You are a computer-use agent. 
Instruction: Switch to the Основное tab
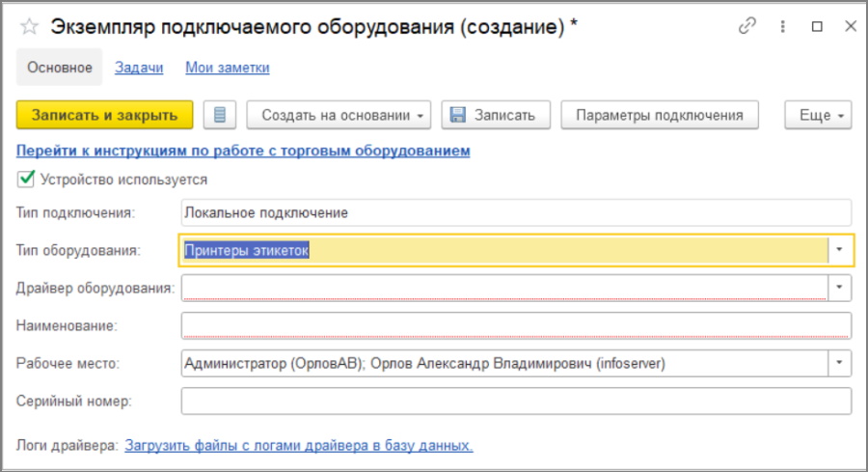pos(59,67)
